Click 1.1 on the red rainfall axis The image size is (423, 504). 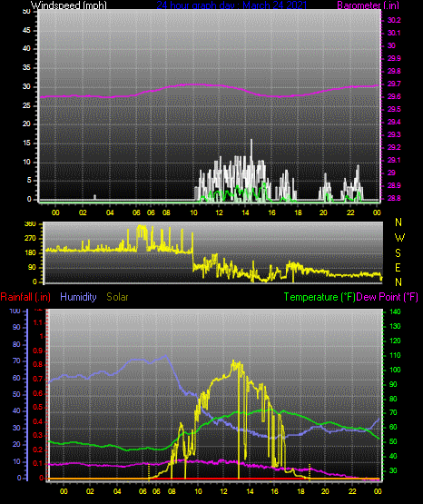click(x=38, y=322)
